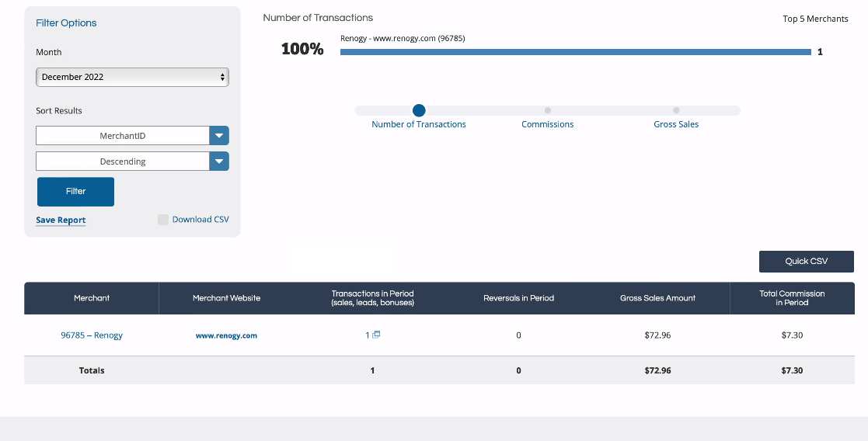This screenshot has height=441, width=868.
Task: Tick the Download CSV checkbox
Action: [162, 220]
